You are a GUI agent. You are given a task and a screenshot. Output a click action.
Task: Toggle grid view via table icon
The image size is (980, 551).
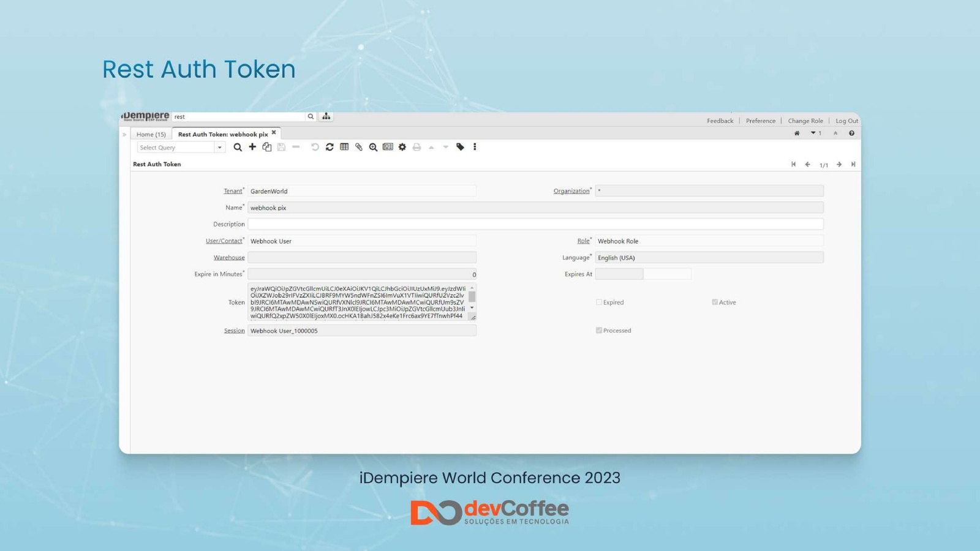click(x=344, y=147)
